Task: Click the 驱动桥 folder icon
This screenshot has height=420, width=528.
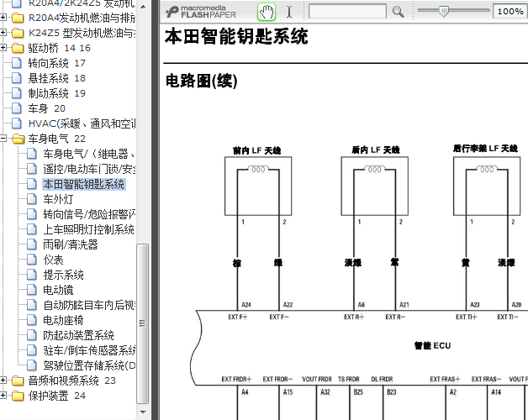Action: pos(18,48)
